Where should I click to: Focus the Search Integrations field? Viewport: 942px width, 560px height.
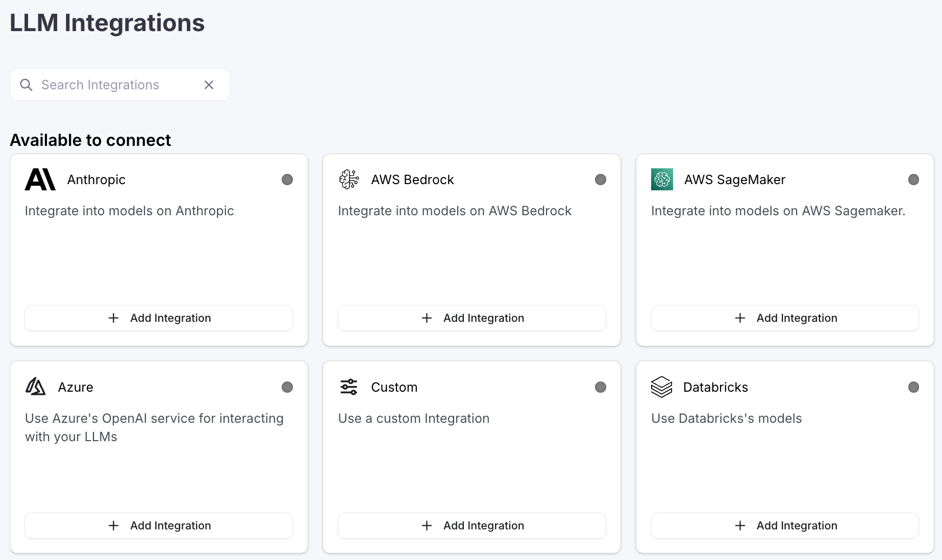tap(120, 85)
